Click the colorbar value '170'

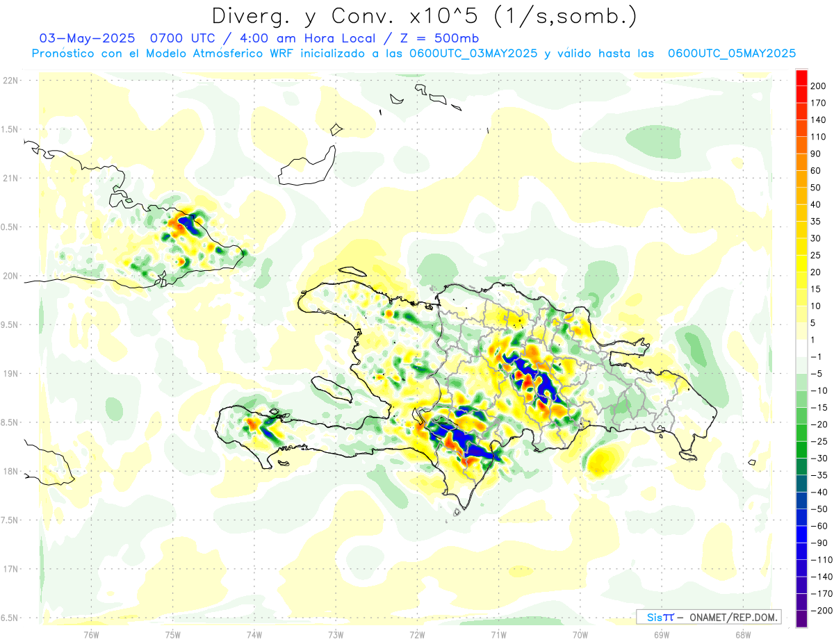tap(819, 103)
